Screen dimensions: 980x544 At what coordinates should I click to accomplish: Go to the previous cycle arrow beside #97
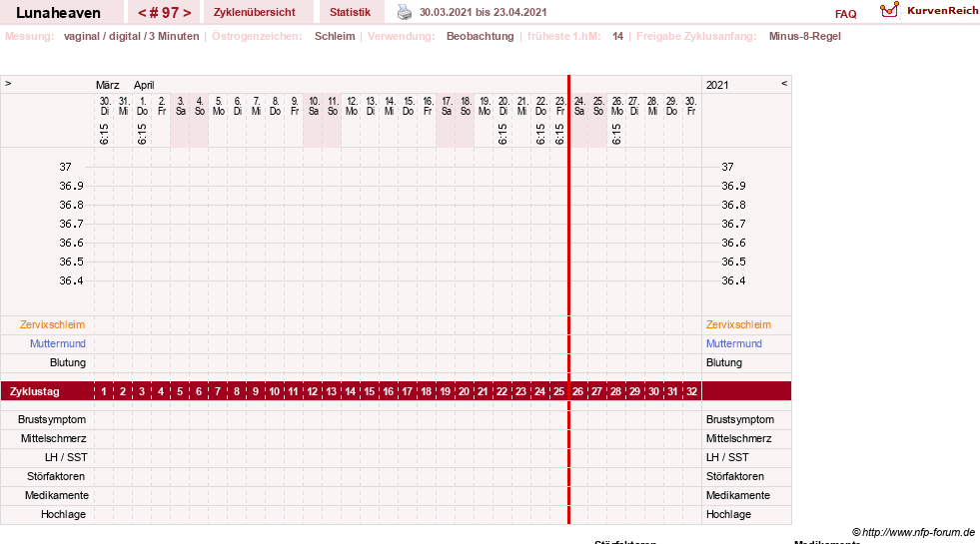click(142, 13)
